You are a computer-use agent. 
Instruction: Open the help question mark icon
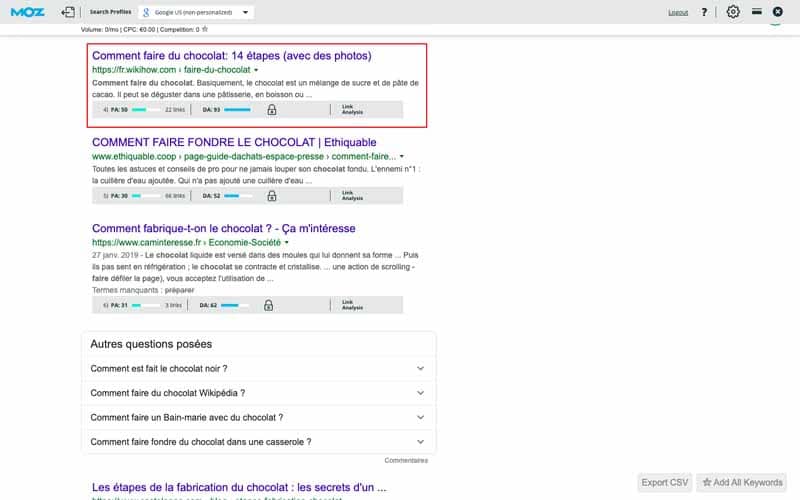(704, 12)
